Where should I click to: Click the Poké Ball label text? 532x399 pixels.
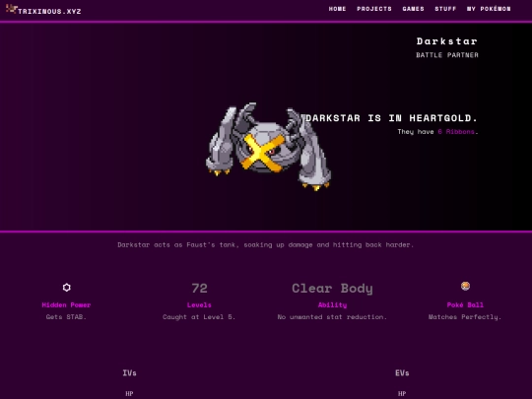465,305
